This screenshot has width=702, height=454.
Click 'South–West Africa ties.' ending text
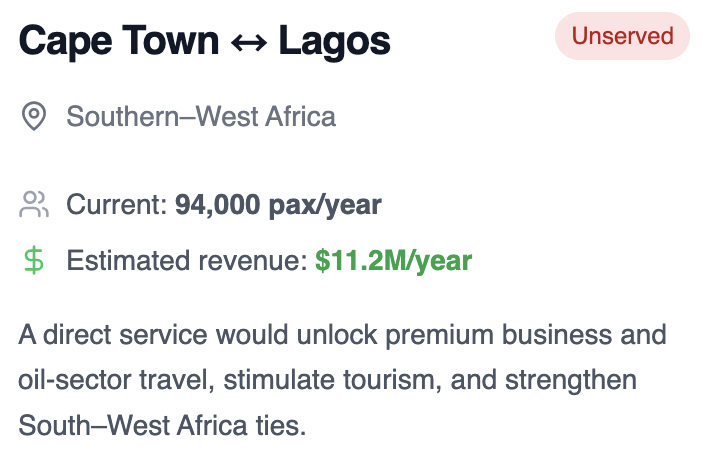click(x=163, y=425)
